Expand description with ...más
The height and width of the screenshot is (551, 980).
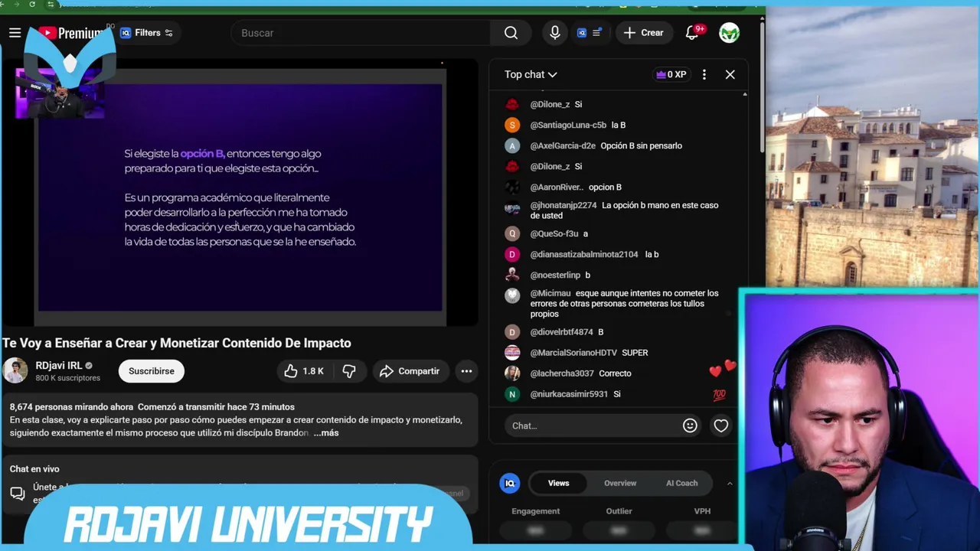click(x=326, y=432)
